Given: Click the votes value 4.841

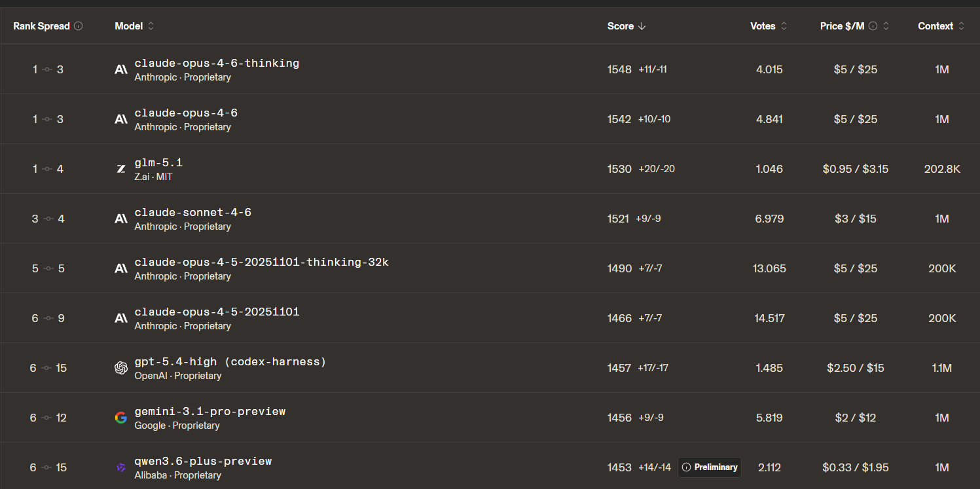Looking at the screenshot, I should tap(769, 119).
